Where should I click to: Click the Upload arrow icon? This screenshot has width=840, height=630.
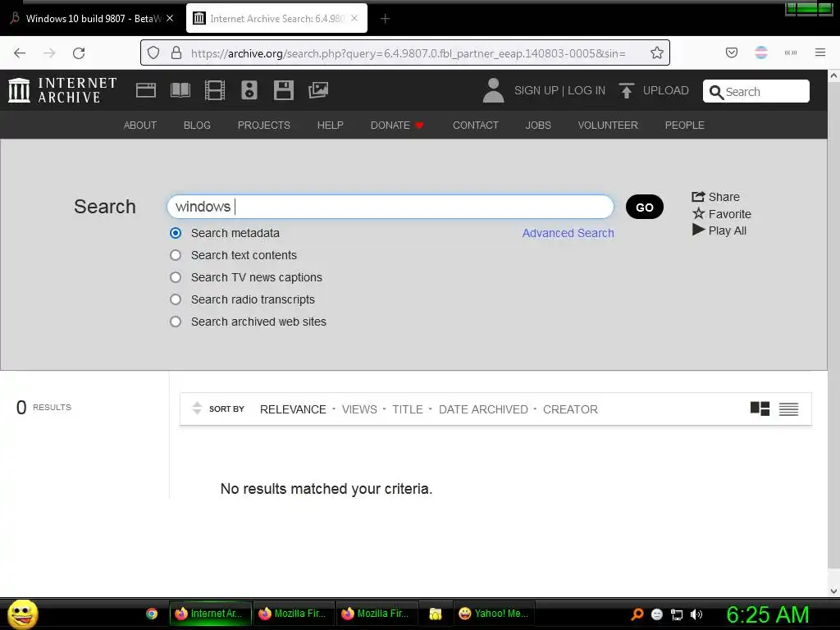626,90
